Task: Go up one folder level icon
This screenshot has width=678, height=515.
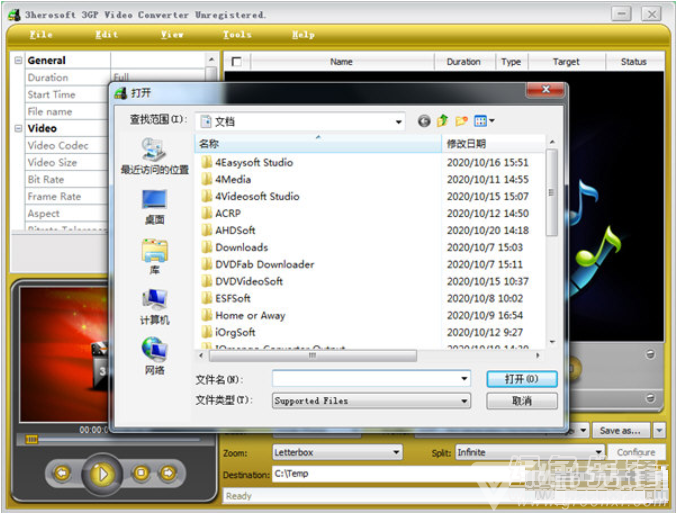Action: click(x=442, y=121)
